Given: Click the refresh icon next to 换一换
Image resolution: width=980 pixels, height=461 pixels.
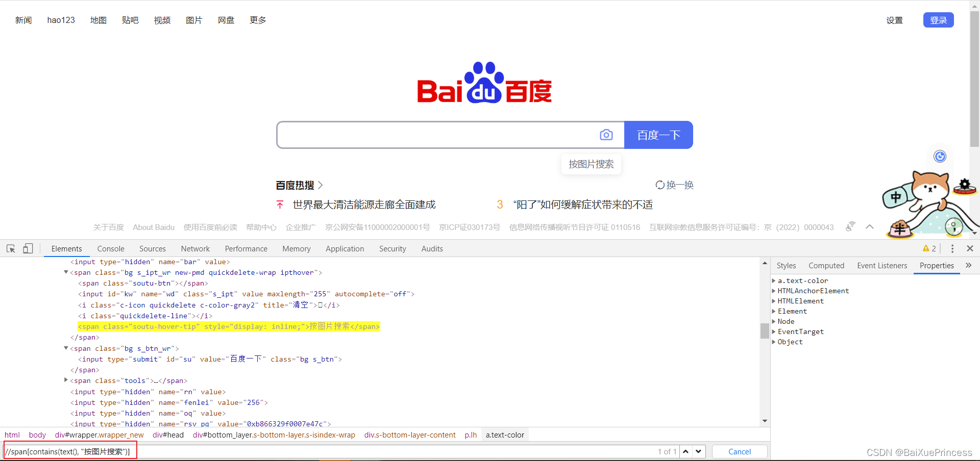Looking at the screenshot, I should pos(660,185).
